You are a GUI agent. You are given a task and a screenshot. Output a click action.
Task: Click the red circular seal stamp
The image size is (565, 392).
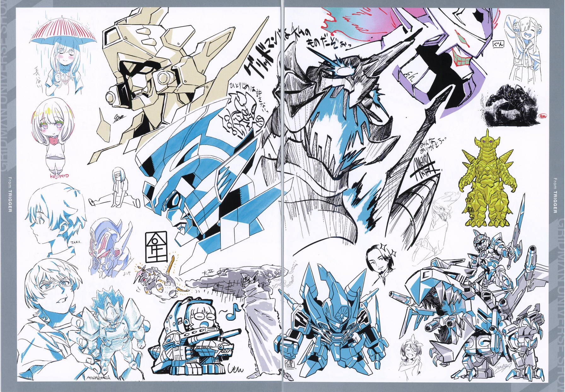click(543, 116)
